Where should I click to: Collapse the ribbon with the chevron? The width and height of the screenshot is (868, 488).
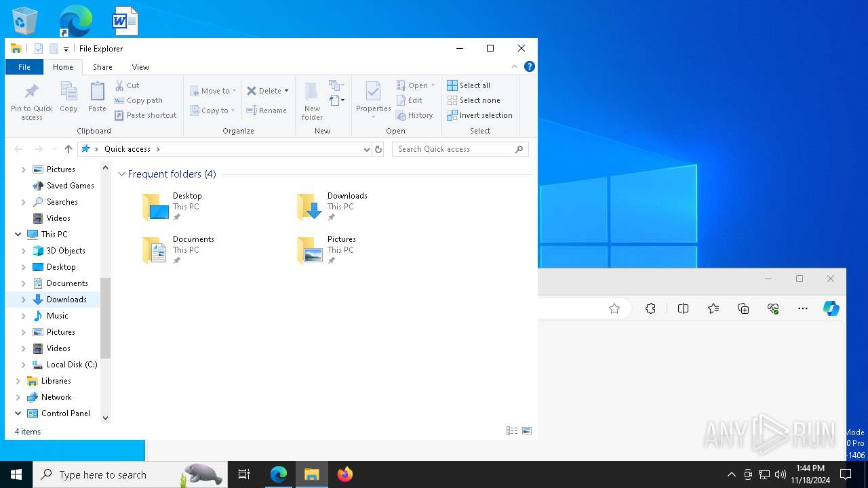[x=515, y=66]
